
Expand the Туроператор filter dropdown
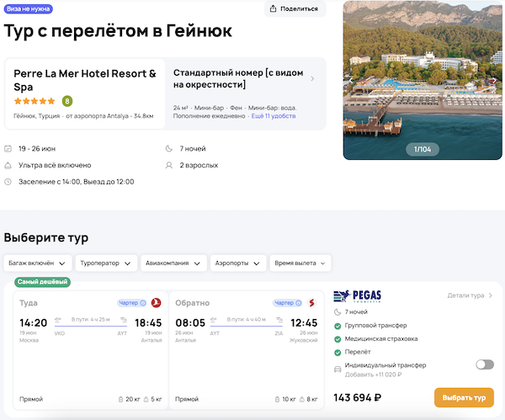106,263
